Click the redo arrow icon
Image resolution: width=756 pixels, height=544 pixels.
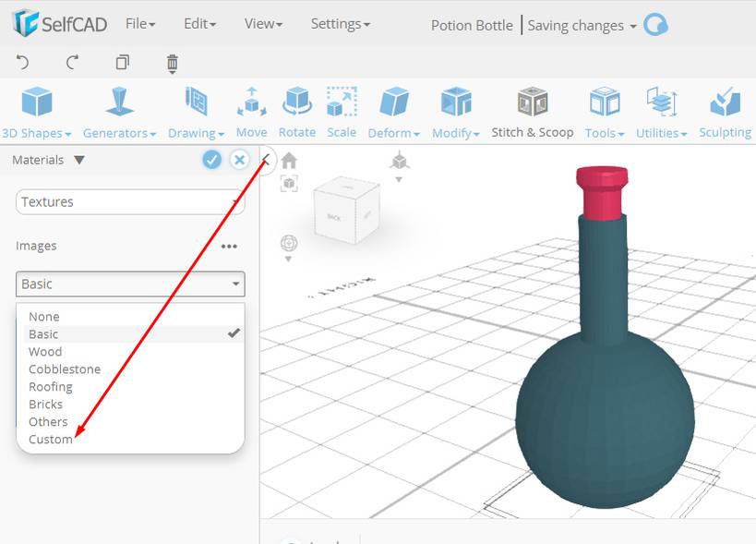click(72, 62)
